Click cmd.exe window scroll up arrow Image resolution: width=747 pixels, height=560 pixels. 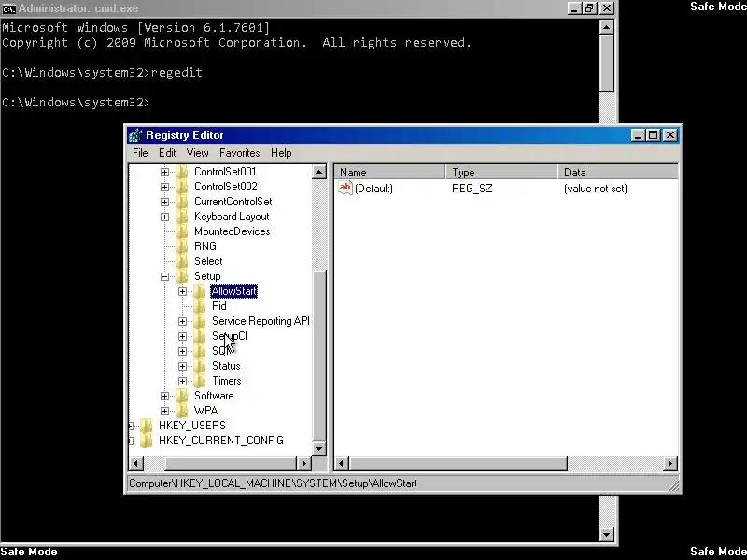click(x=606, y=27)
